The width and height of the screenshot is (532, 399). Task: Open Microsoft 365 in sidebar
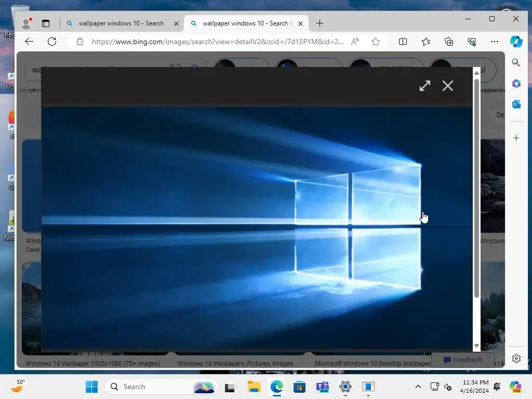click(x=516, y=84)
